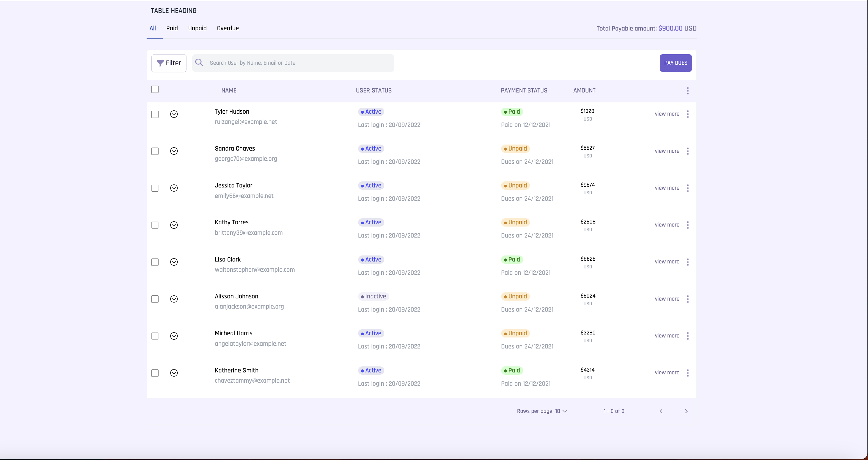Image resolution: width=868 pixels, height=460 pixels.
Task: Check the Katherine Smith row checkbox
Action: tap(155, 373)
